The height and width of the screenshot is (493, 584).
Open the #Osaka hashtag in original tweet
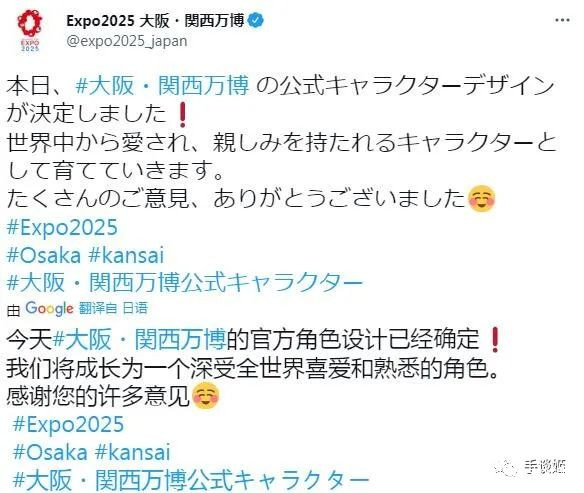pyautogui.click(x=44, y=255)
